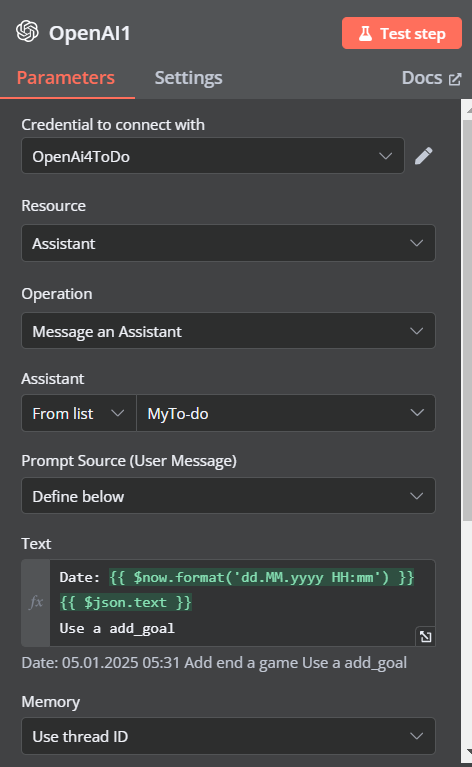Open the Operation dropdown Message an Assistant

tap(228, 331)
